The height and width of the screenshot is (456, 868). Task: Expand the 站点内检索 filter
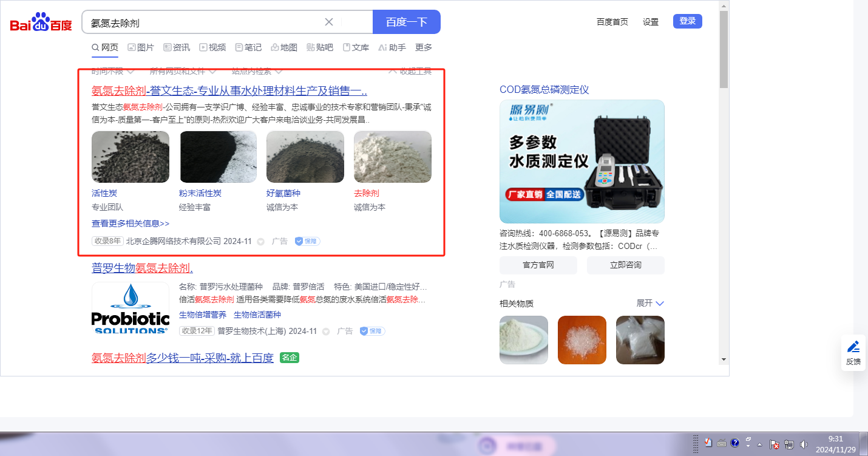pos(257,71)
